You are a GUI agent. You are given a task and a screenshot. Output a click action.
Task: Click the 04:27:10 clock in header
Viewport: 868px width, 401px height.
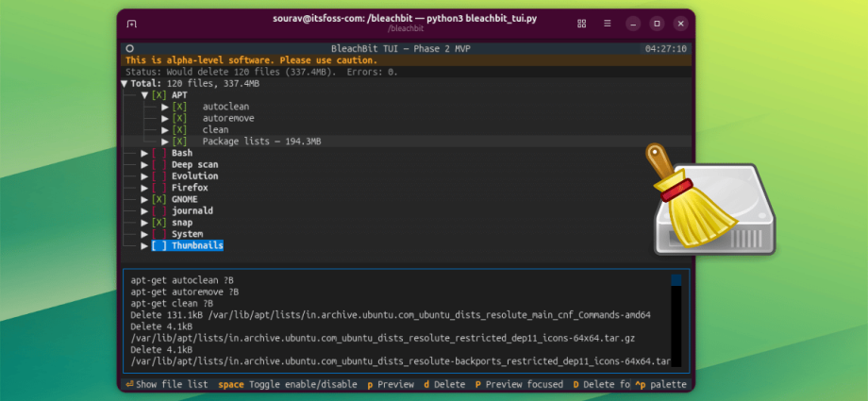(666, 49)
